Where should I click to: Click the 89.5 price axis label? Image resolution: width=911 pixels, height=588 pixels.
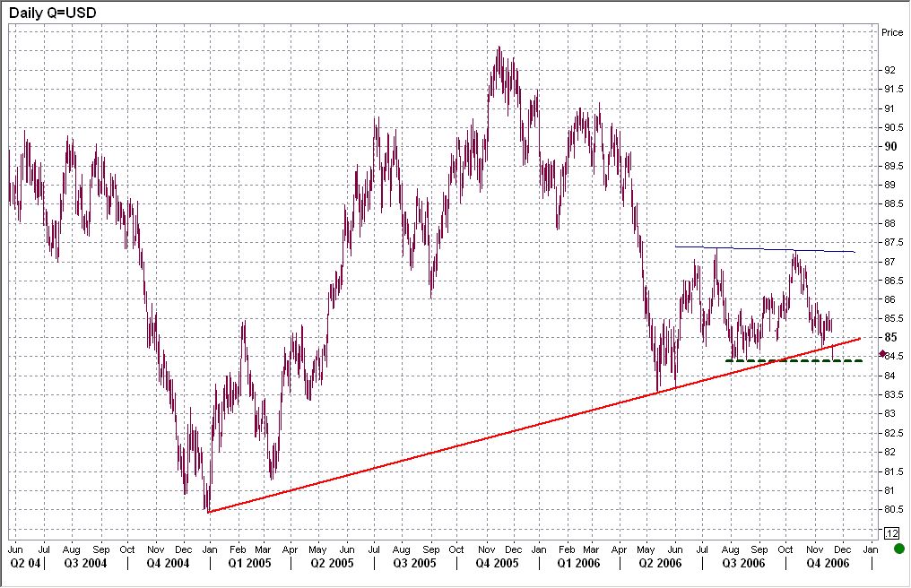(x=894, y=166)
